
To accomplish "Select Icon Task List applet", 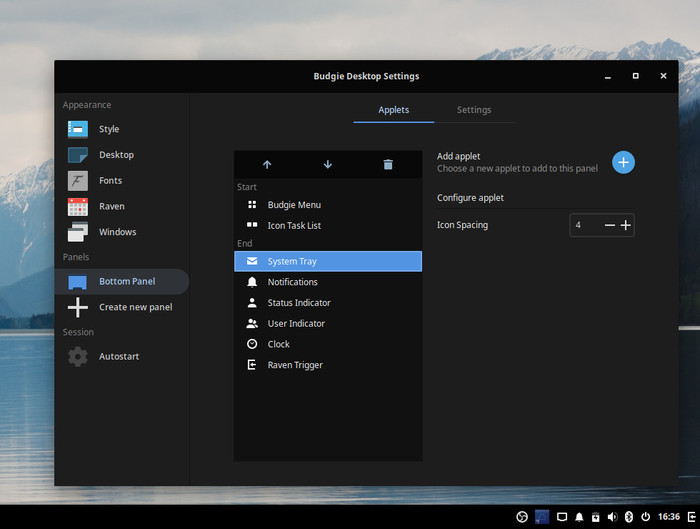I will point(294,226).
